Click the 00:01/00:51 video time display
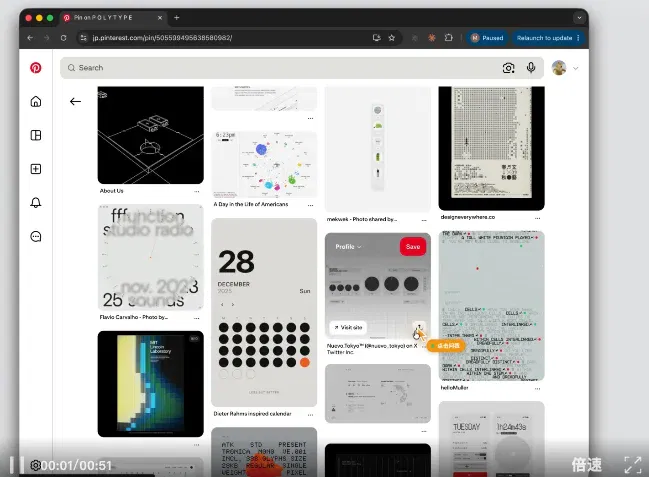 pos(77,466)
